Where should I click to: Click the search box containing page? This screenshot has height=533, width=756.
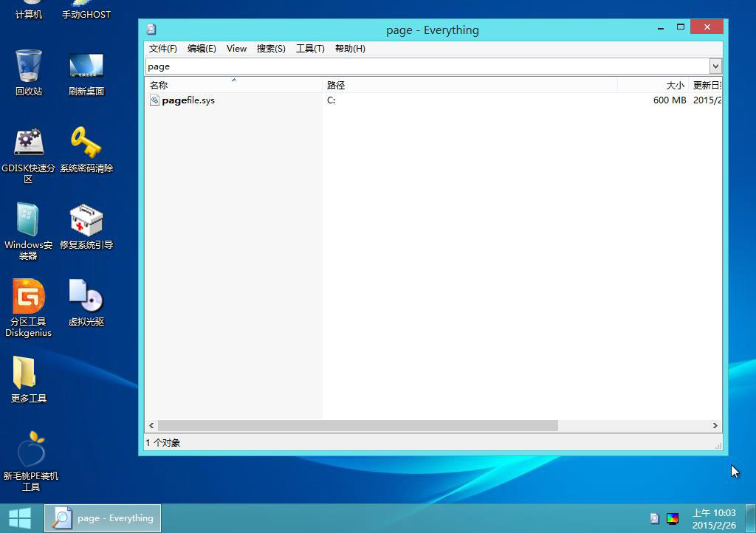(427, 66)
